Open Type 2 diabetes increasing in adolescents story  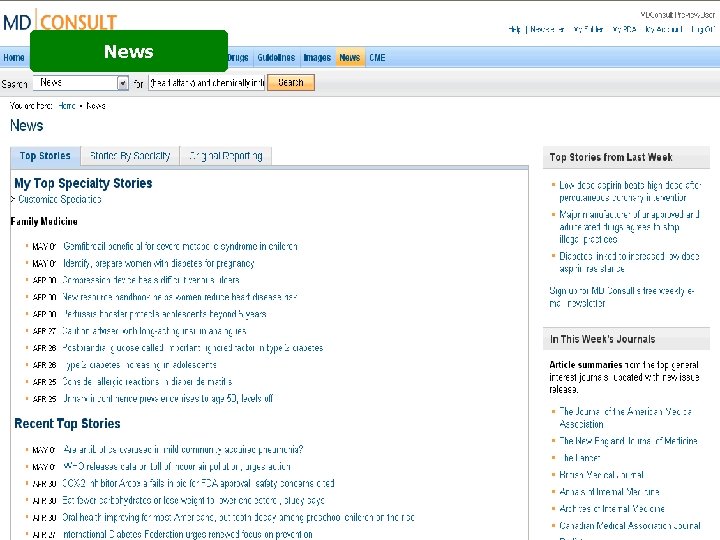click(140, 365)
